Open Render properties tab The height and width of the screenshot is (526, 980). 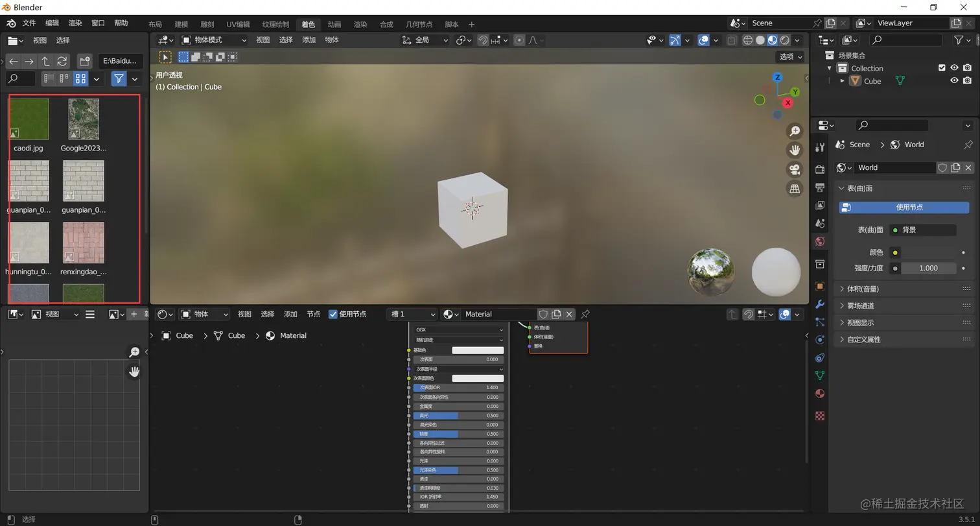[x=820, y=169]
